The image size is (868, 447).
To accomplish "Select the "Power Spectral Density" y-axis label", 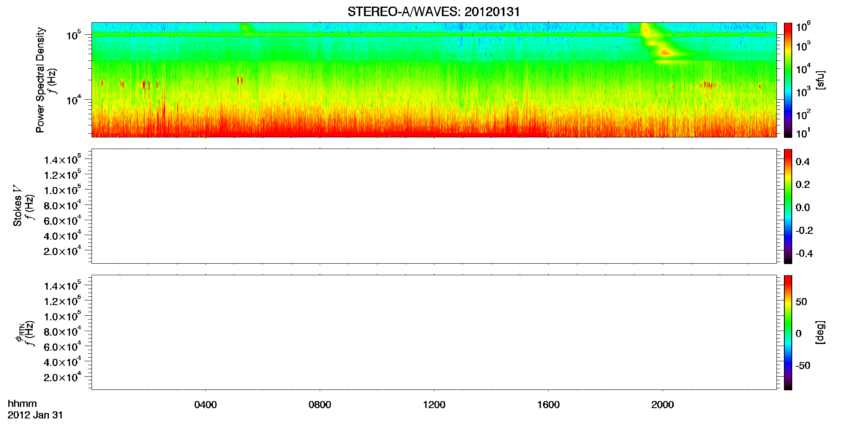I will [x=41, y=80].
